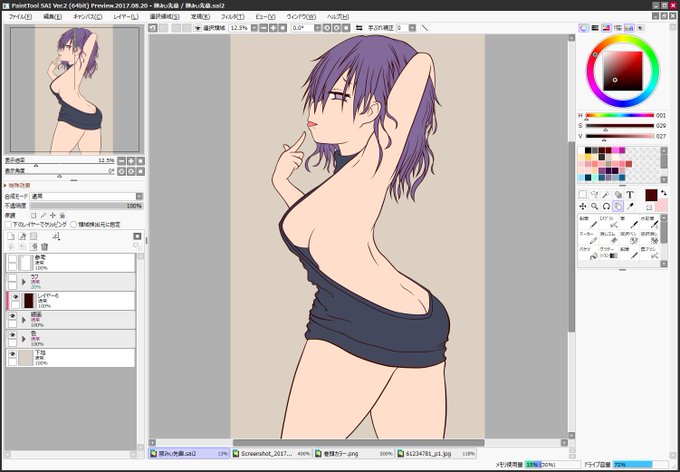Open the 編集(E) menu
The image size is (680, 472).
coord(52,16)
